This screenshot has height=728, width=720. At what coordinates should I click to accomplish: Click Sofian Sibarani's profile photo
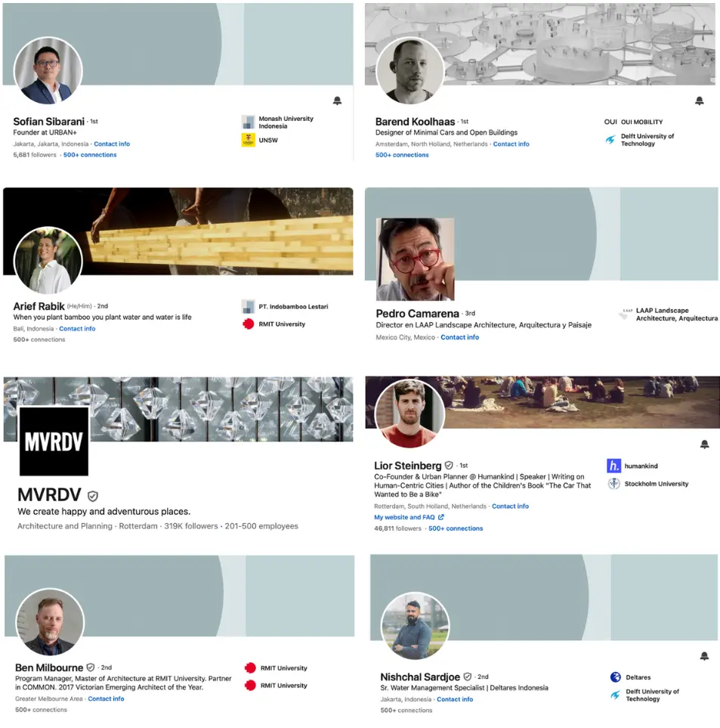[48, 70]
